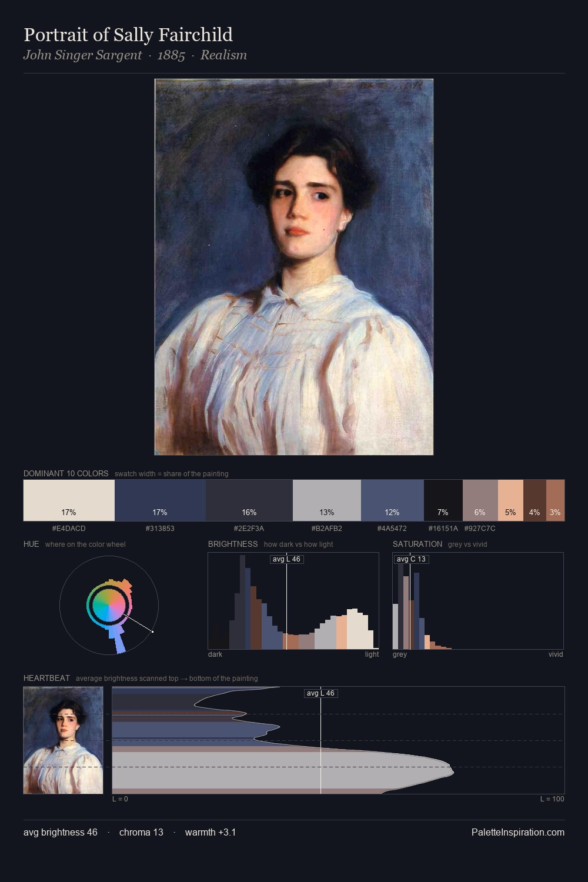Screen dimensions: 588x882
Task: Open the PaletteInspiration.com link
Action: (518, 832)
